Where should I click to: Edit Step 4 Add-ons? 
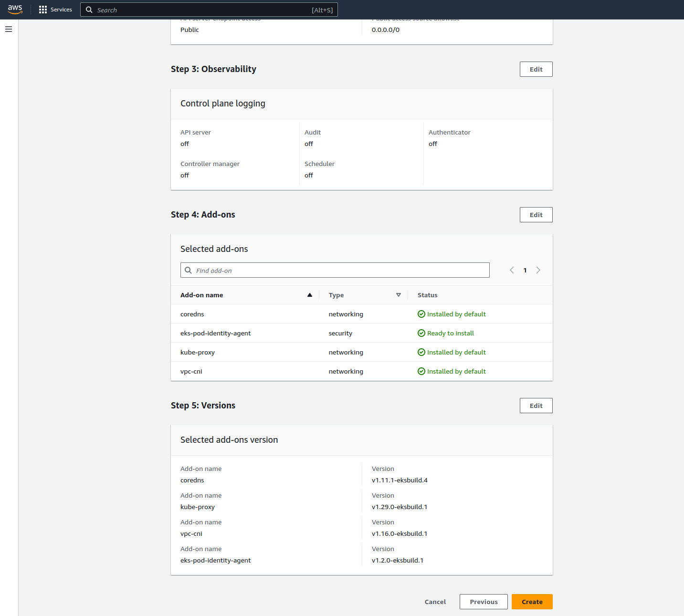click(536, 215)
